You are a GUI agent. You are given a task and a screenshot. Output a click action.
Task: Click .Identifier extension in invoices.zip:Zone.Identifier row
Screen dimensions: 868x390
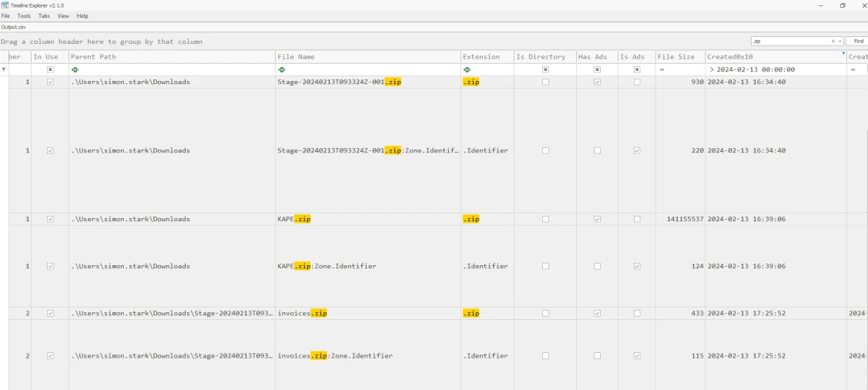(x=485, y=355)
